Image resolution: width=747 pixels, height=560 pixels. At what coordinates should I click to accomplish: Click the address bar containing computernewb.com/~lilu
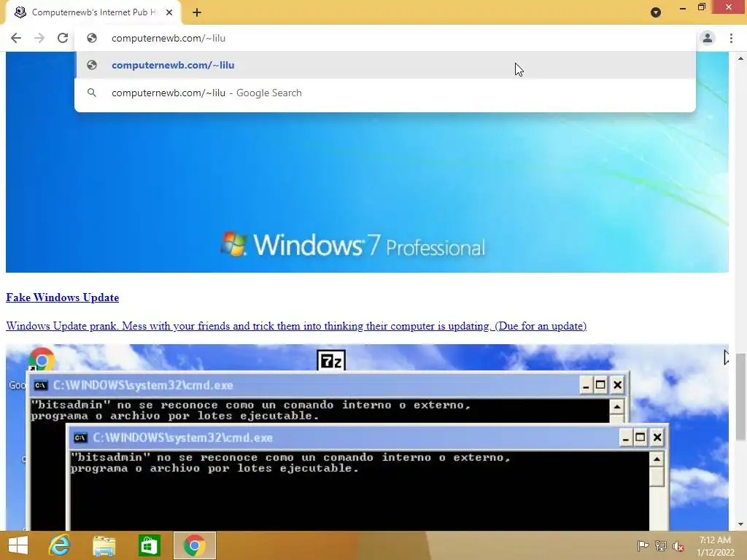(x=385, y=38)
